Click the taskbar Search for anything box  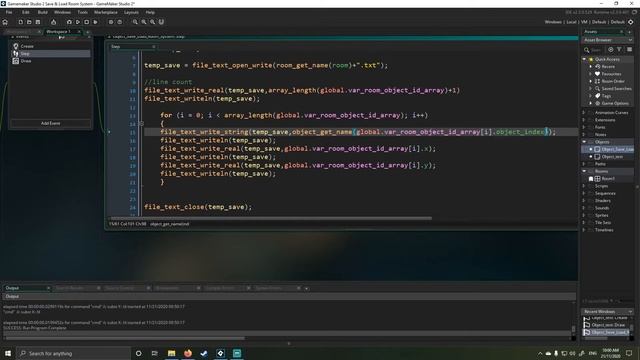click(74, 353)
